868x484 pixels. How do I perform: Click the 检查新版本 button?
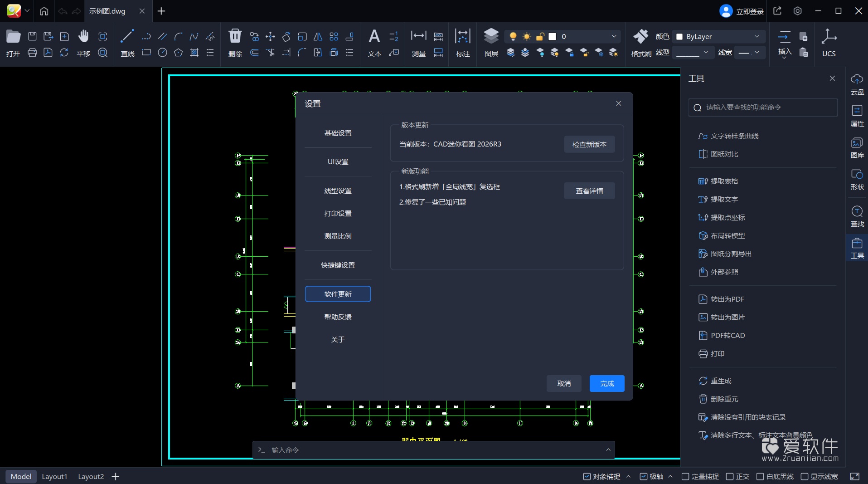pos(589,144)
